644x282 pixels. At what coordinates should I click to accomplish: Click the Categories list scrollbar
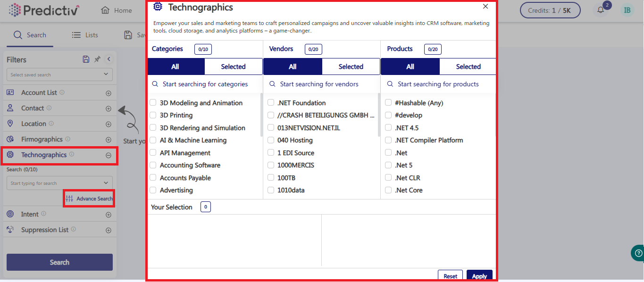pos(261,115)
